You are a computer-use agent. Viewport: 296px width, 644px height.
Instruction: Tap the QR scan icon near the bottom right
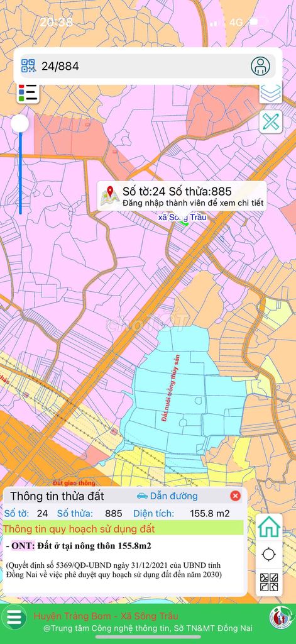tap(268, 582)
